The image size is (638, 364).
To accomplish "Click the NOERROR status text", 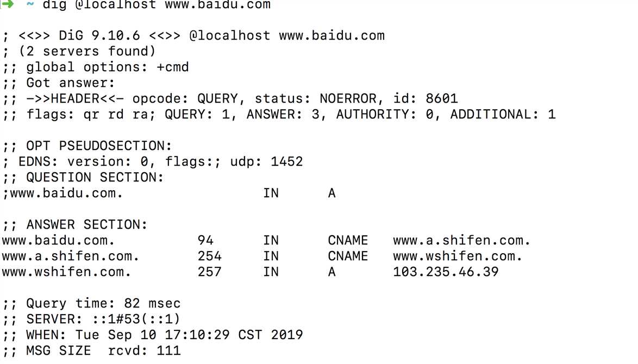I will pyautogui.click(x=348, y=99).
